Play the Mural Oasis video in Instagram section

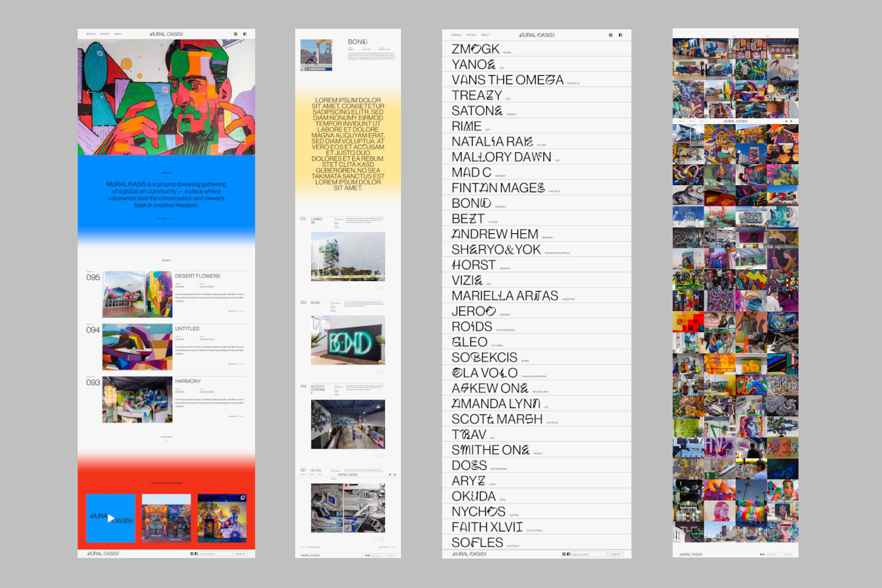tap(111, 518)
